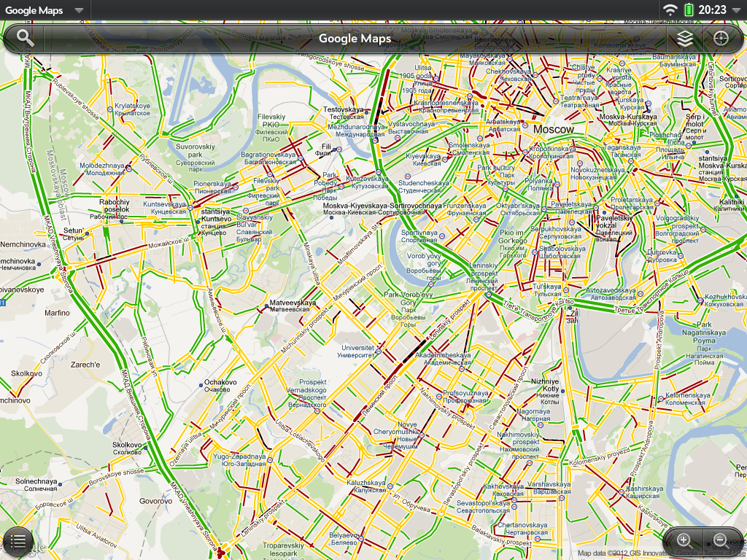Tap the Universitet metro station marker
This screenshot has height=560, width=747.
[378, 351]
